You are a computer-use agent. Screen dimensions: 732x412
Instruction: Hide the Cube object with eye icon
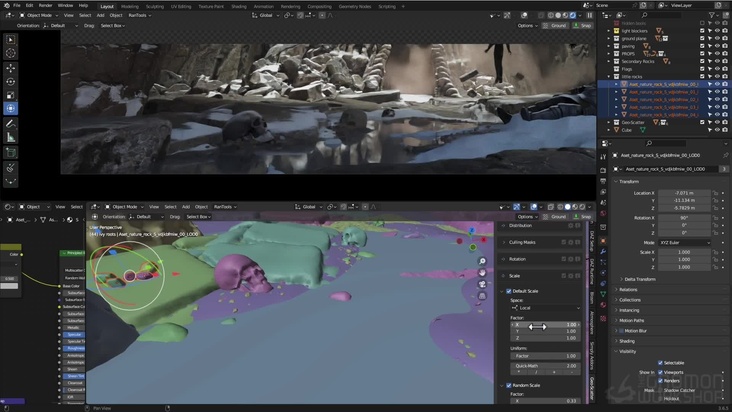coord(718,130)
